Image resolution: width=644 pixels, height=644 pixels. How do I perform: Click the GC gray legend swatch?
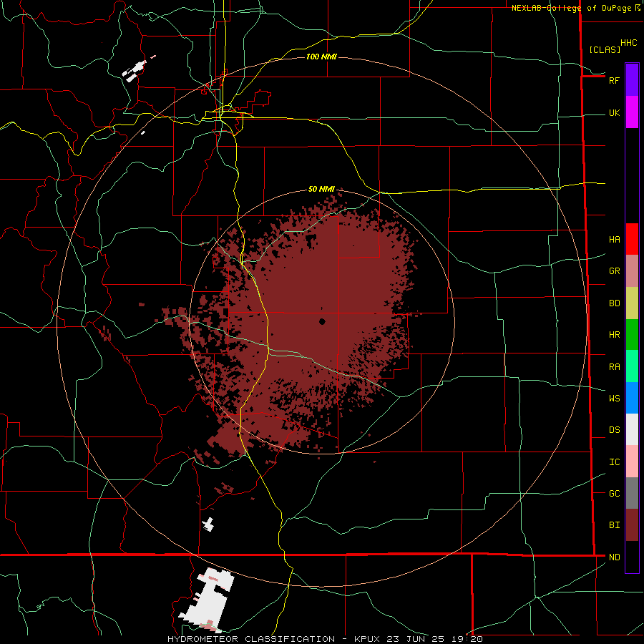pos(632,493)
